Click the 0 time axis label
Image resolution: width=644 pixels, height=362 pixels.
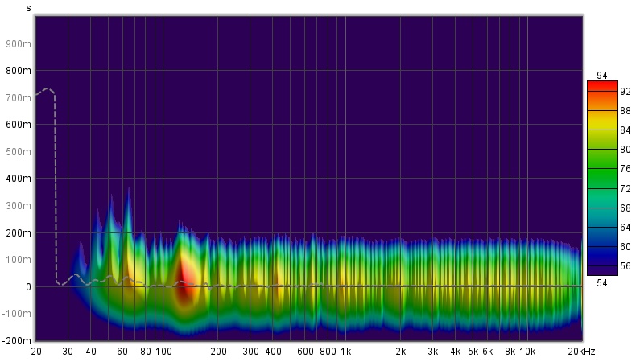pos(27,286)
